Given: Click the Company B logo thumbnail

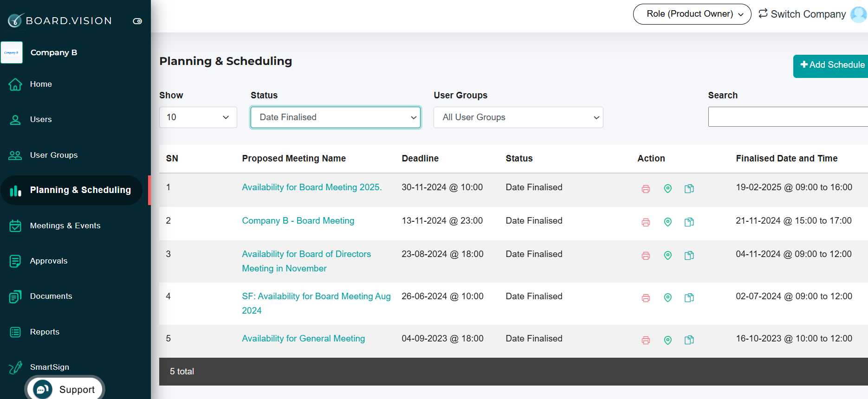Looking at the screenshot, I should 12,52.
